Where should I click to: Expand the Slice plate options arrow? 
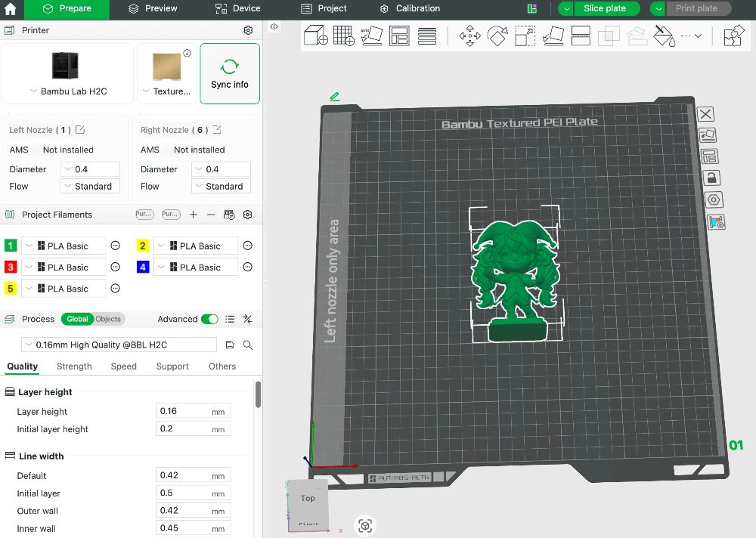coord(566,8)
